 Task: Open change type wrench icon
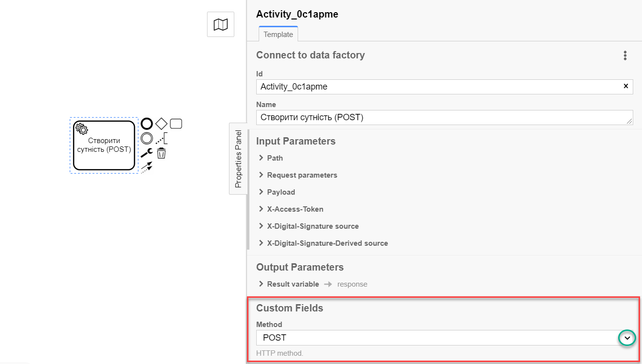click(x=147, y=153)
